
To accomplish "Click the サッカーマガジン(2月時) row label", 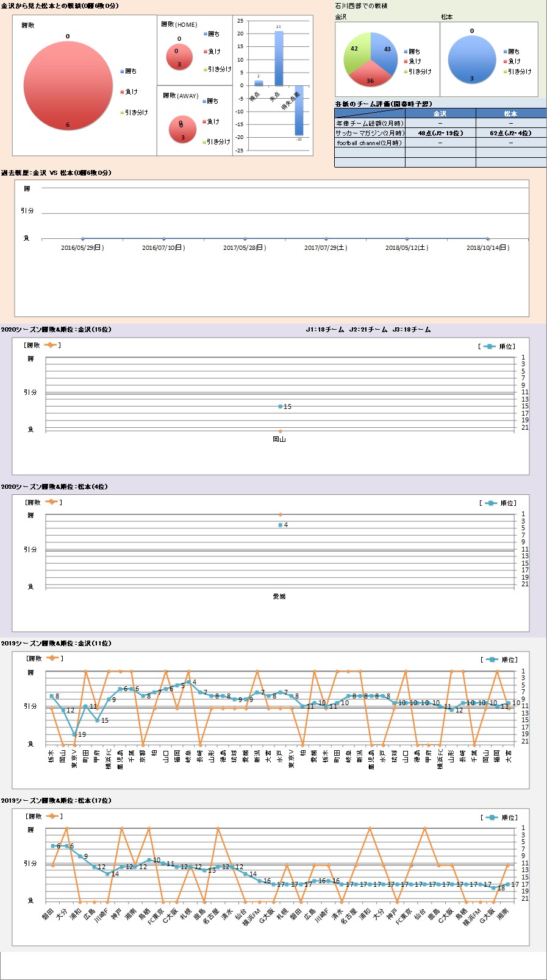I will [x=370, y=133].
